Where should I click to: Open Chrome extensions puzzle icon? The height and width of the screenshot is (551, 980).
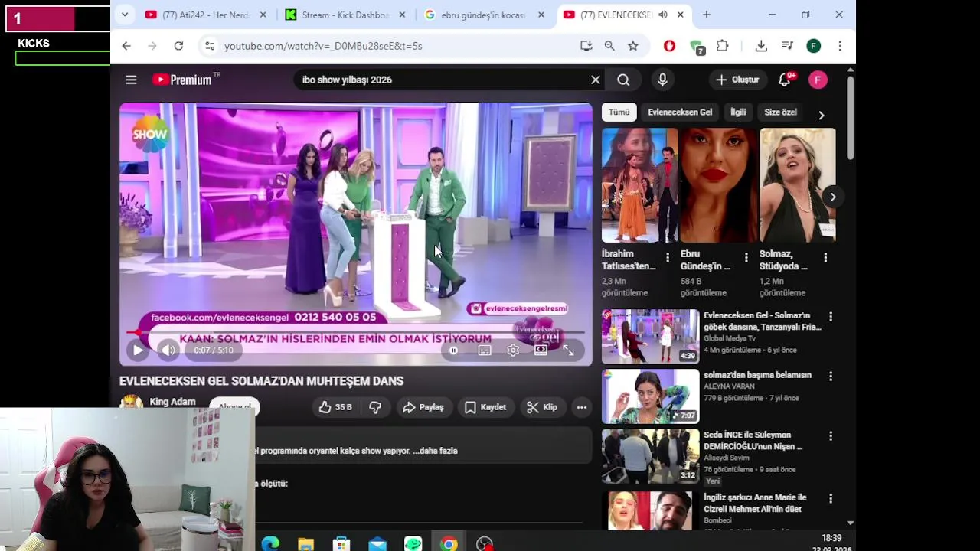tap(722, 46)
